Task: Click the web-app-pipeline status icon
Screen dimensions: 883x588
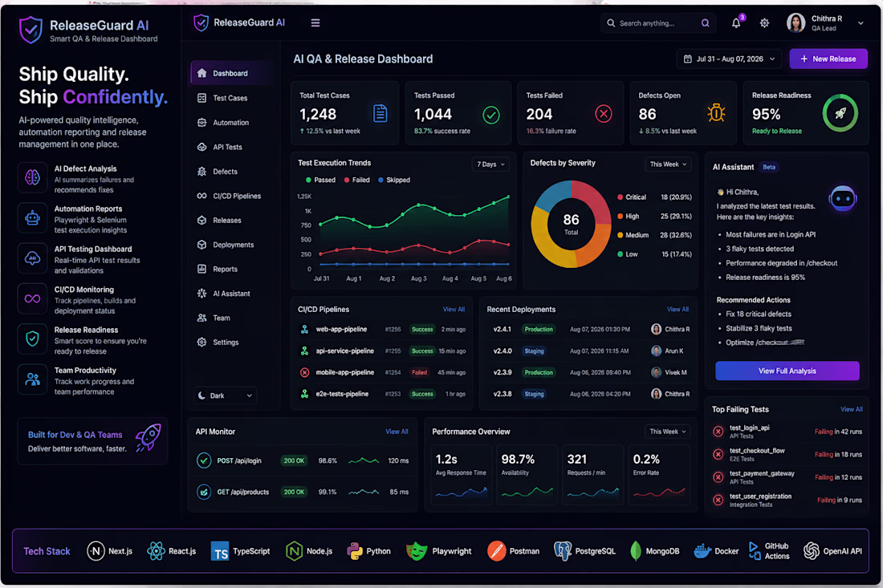Action: [305, 330]
